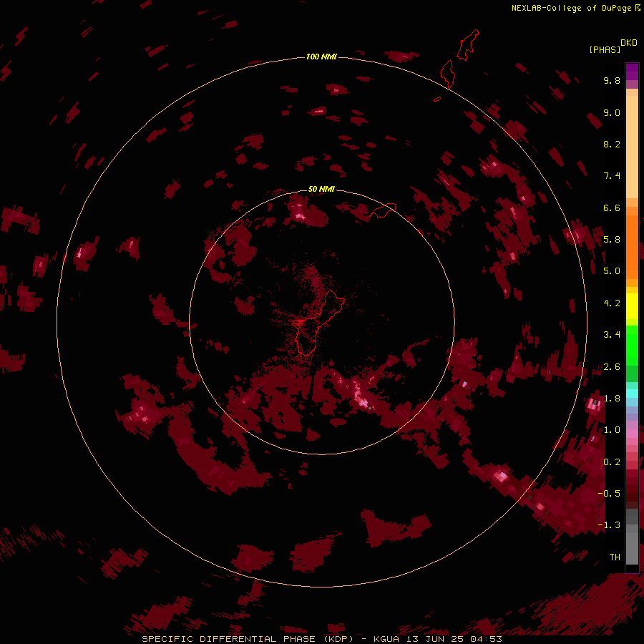Click the northernmost island outline at the top right
644x644 pixels.
click(x=468, y=45)
